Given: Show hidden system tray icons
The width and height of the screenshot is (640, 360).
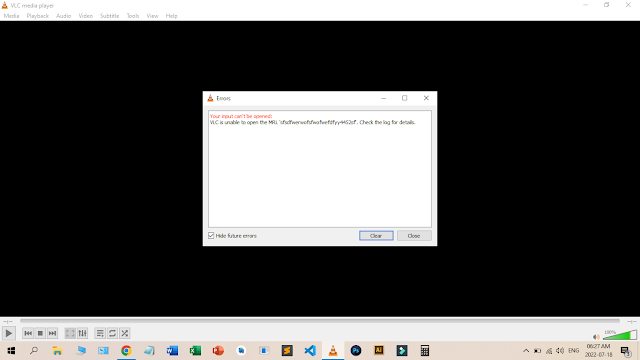Looking at the screenshot, I should tap(526, 351).
